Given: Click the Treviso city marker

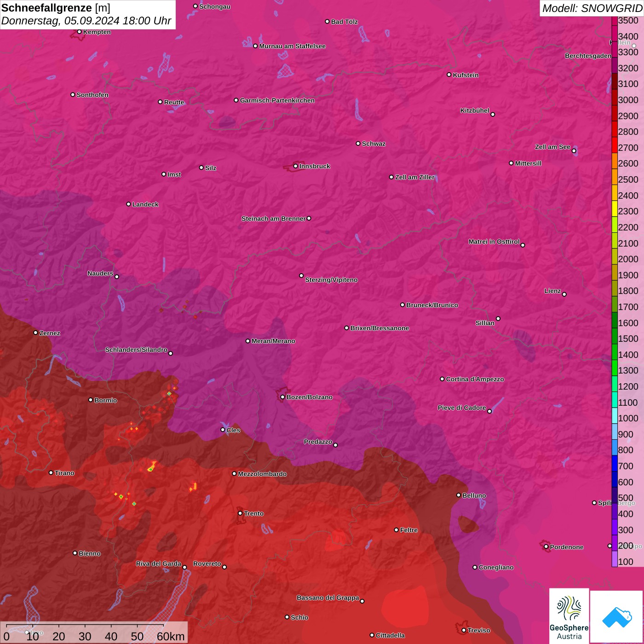Looking at the screenshot, I should 464,630.
